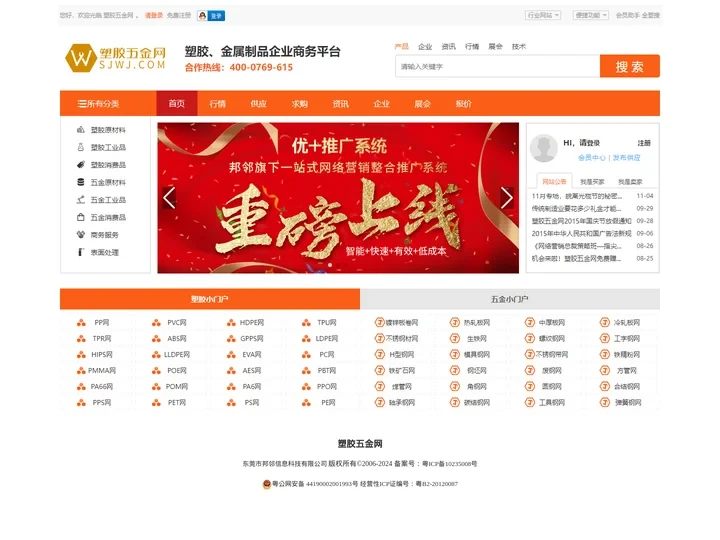Click the 商务服务 category icon

[81, 235]
